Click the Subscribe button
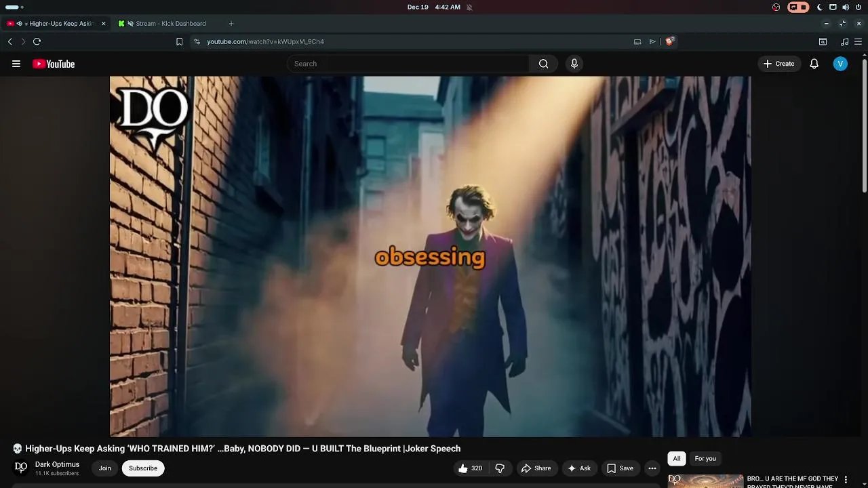 coord(143,468)
